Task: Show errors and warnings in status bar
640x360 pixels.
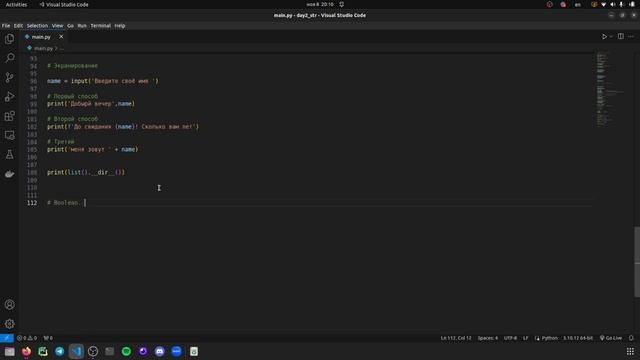Action: click(x=27, y=338)
